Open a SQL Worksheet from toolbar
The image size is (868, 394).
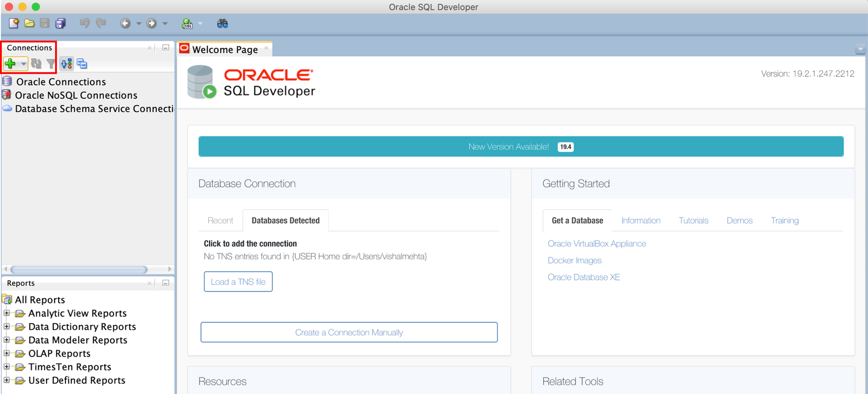coord(187,23)
